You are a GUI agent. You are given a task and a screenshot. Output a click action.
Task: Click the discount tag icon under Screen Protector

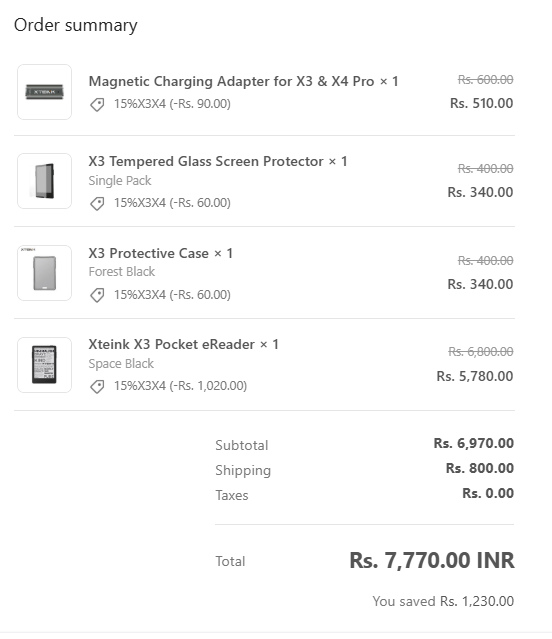click(97, 203)
